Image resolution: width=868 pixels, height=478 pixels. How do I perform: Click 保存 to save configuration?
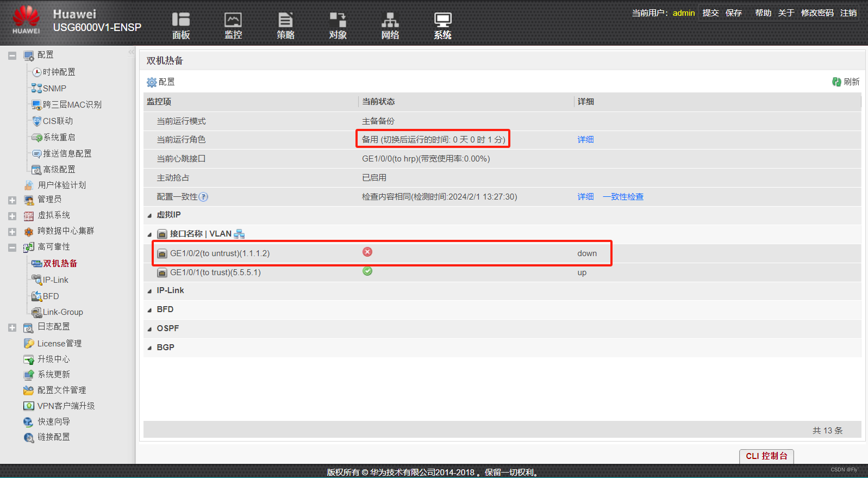[733, 13]
